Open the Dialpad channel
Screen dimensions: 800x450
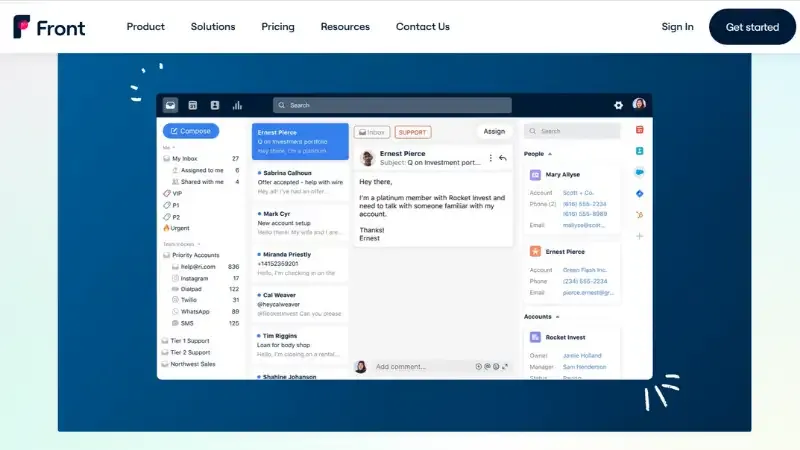[205, 289]
